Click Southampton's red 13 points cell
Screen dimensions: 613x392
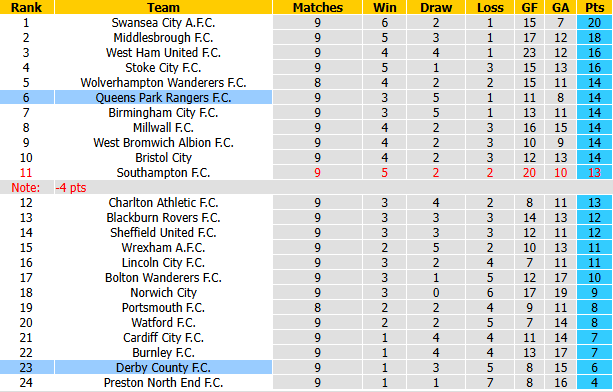595,172
